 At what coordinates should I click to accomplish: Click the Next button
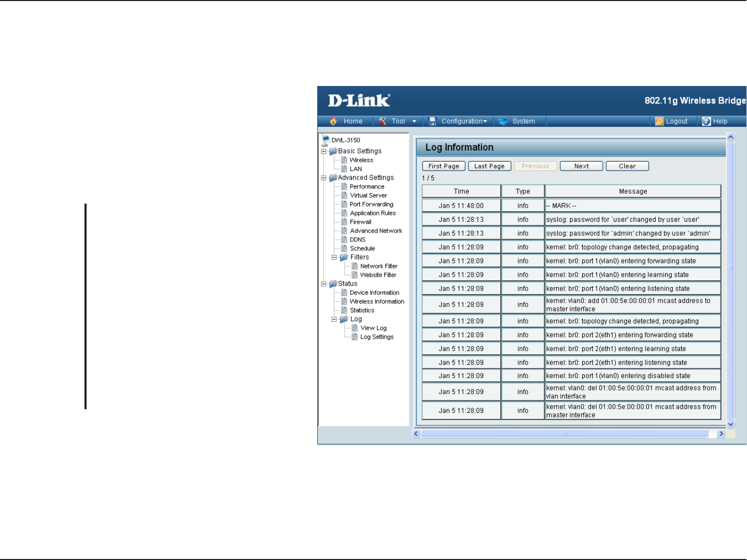click(x=582, y=166)
